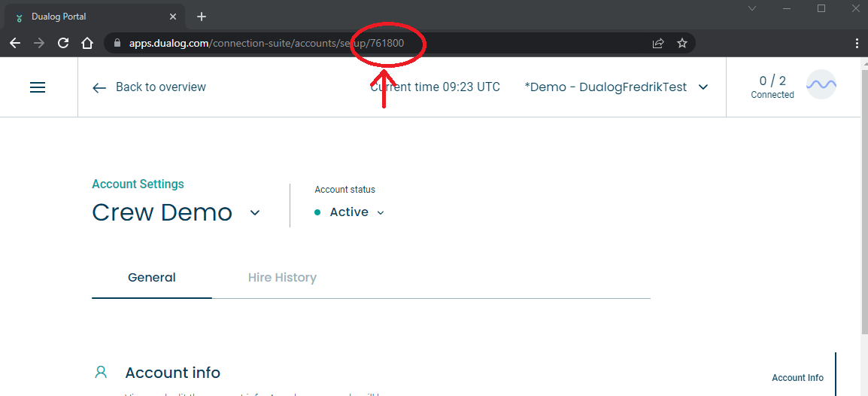This screenshot has width=868, height=396.
Task: Click the Current time 09:23 UTC text
Action: [435, 87]
